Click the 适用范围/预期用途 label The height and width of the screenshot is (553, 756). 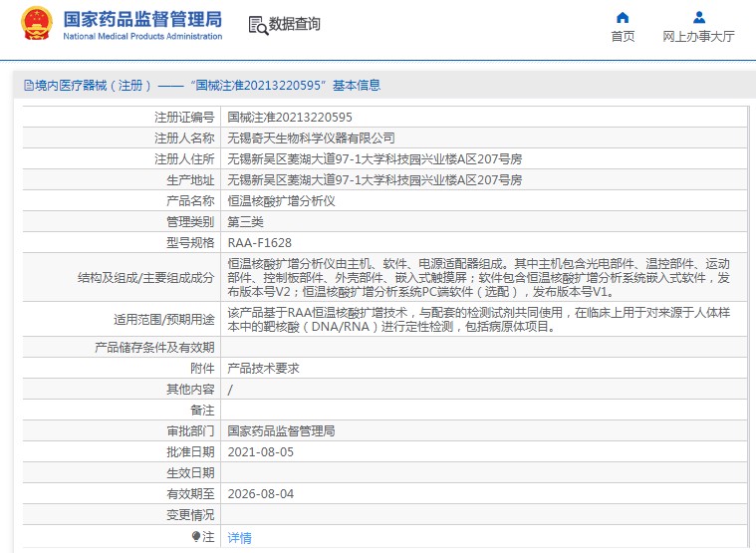tap(164, 319)
